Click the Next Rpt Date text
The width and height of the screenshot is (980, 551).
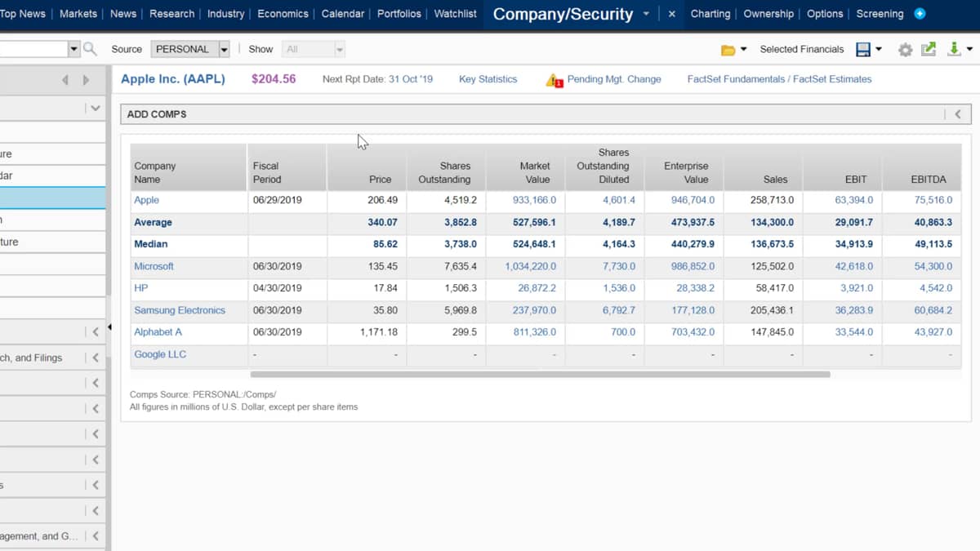pyautogui.click(x=377, y=79)
